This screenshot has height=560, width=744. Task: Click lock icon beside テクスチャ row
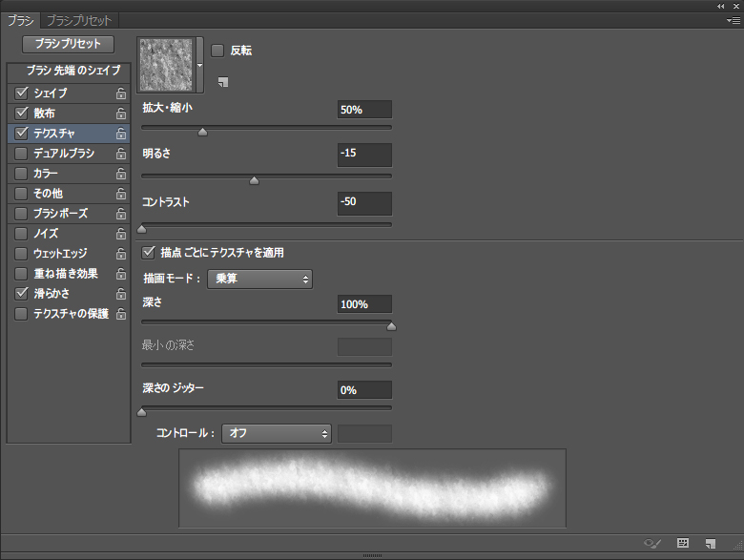(x=121, y=134)
